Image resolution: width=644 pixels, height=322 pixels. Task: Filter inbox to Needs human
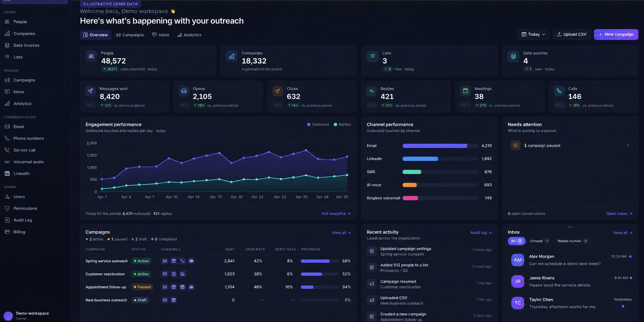[x=572, y=241]
